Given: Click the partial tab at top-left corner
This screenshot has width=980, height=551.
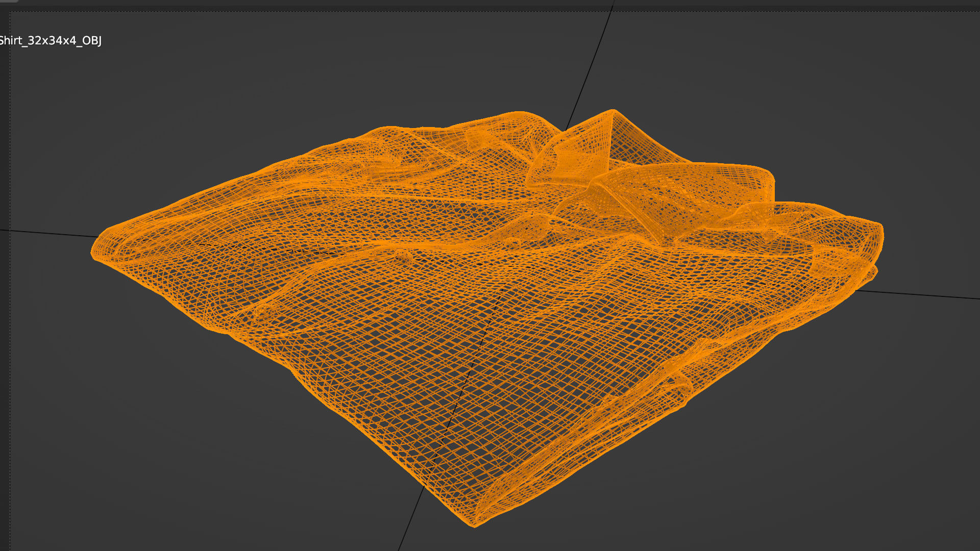Looking at the screenshot, I should tap(9, 1).
